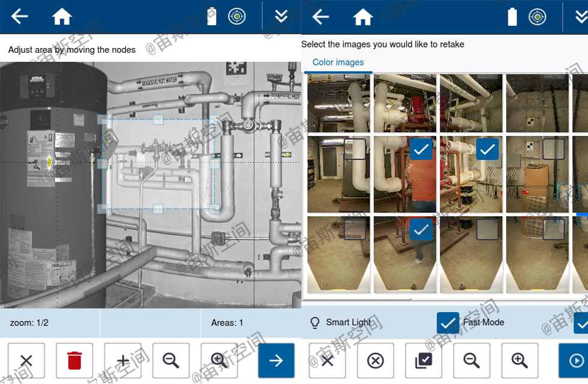The width and height of the screenshot is (588, 384).
Task: Check third image's checkbox in bottom row
Action: click(x=487, y=229)
